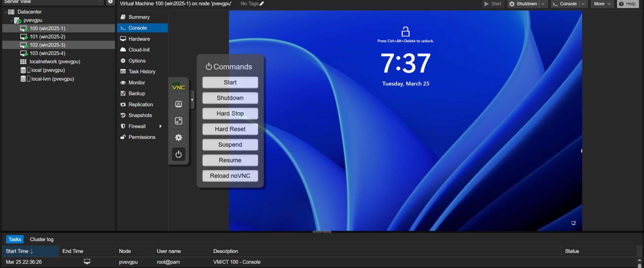Select VM 103 (win2025-4)
This screenshot has width=644, height=268.
point(59,53)
